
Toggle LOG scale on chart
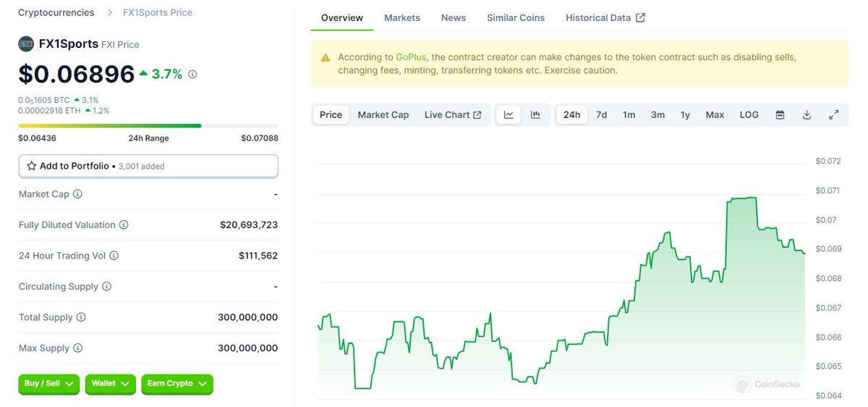749,114
